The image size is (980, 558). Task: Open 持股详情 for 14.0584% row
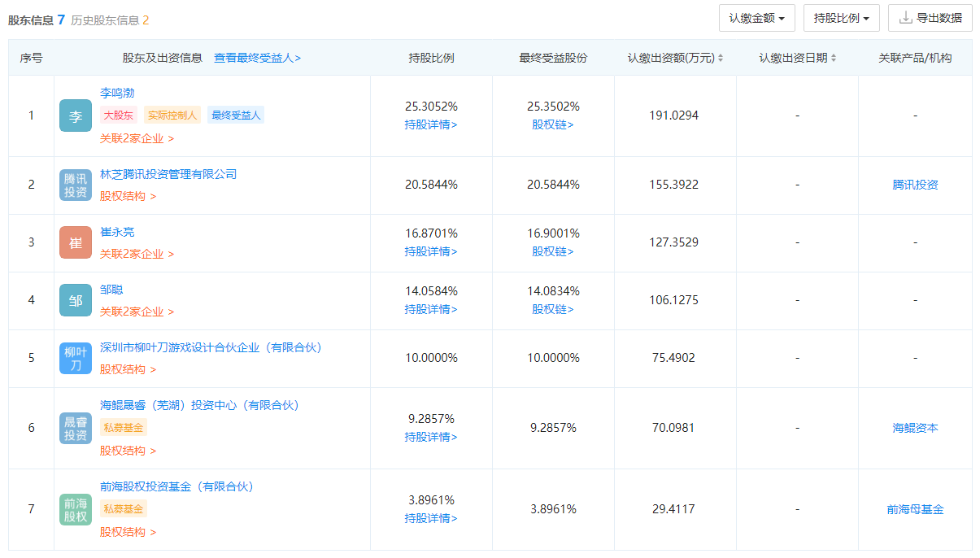(431, 309)
